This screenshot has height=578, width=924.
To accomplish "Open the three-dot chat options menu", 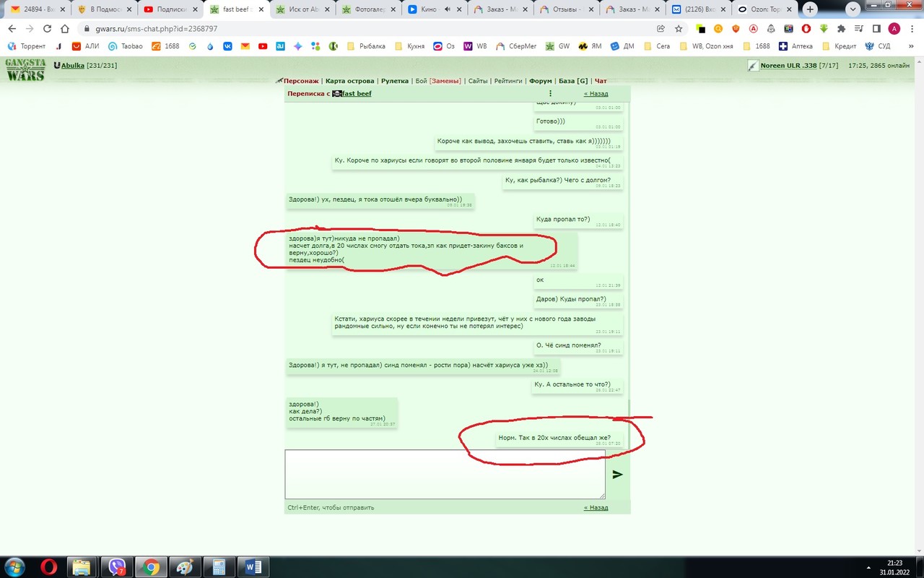I will tap(550, 93).
